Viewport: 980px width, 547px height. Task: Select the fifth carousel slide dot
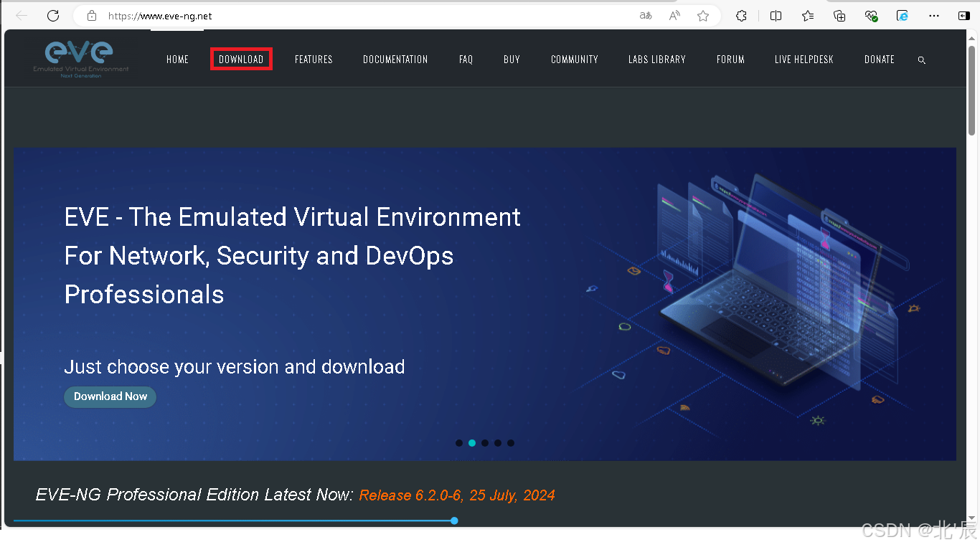pyautogui.click(x=511, y=443)
